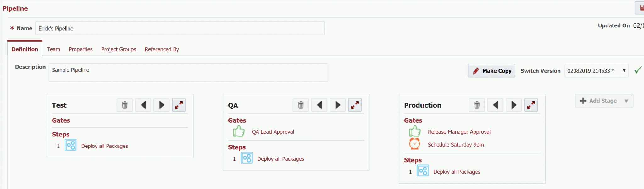Collapse the QA stage with expand icon

pyautogui.click(x=355, y=105)
